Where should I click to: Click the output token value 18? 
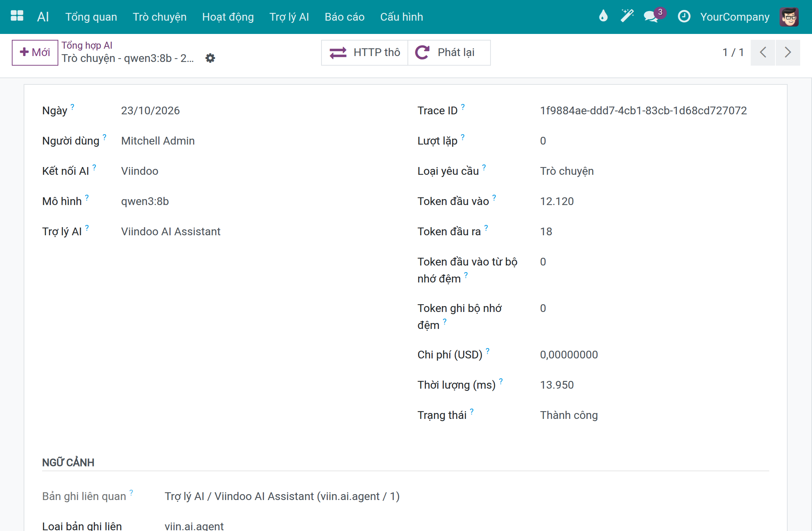546,231
